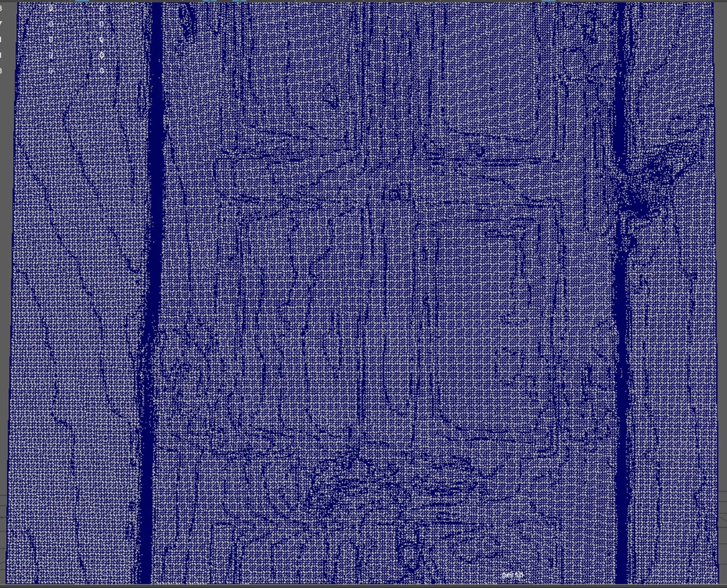Click fifth-row HUD value in right column
The height and width of the screenshot is (588, 727).
(x=102, y=71)
